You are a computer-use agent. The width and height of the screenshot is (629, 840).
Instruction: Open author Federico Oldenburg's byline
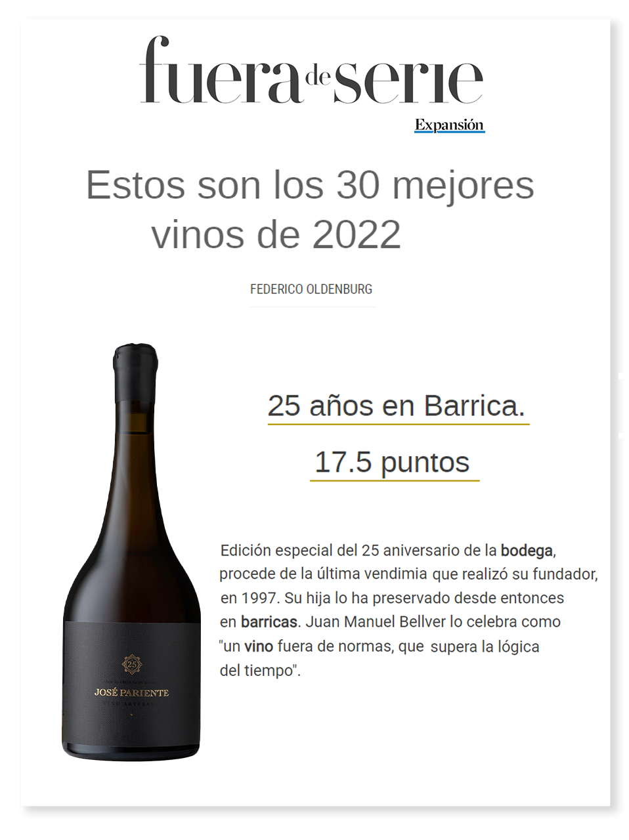(311, 289)
